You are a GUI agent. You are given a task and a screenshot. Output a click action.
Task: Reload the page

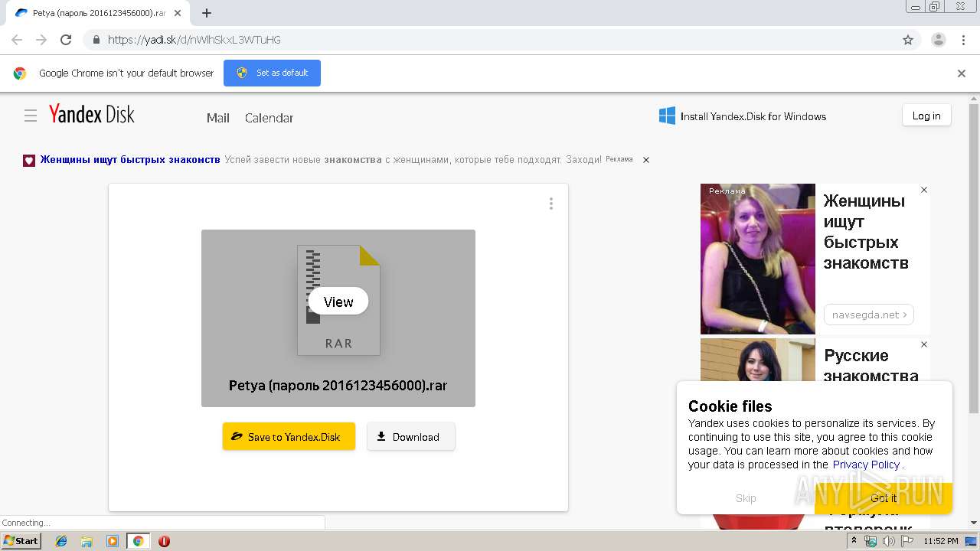point(66,40)
